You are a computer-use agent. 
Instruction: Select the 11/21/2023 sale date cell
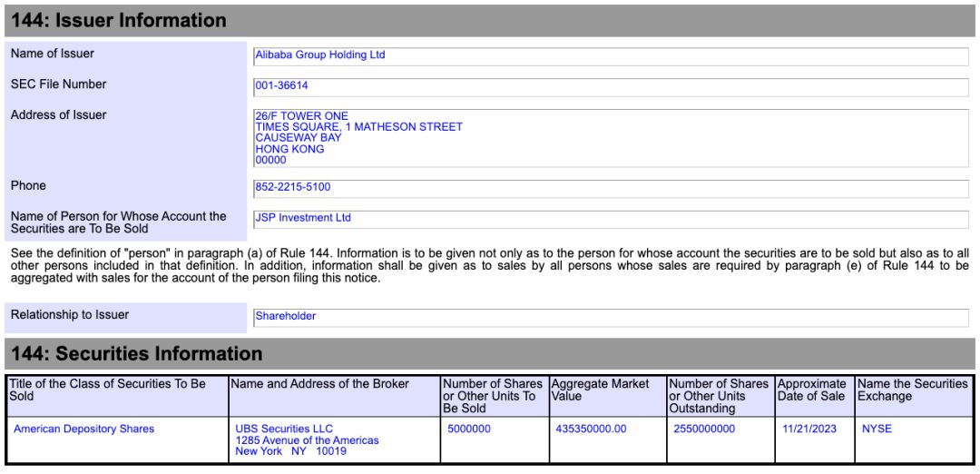click(808, 430)
